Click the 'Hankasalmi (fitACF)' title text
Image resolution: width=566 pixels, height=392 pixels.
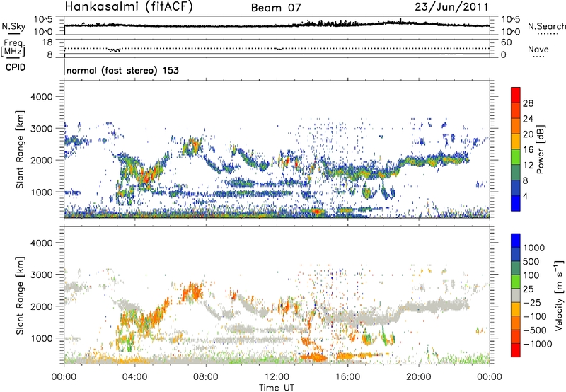[129, 6]
